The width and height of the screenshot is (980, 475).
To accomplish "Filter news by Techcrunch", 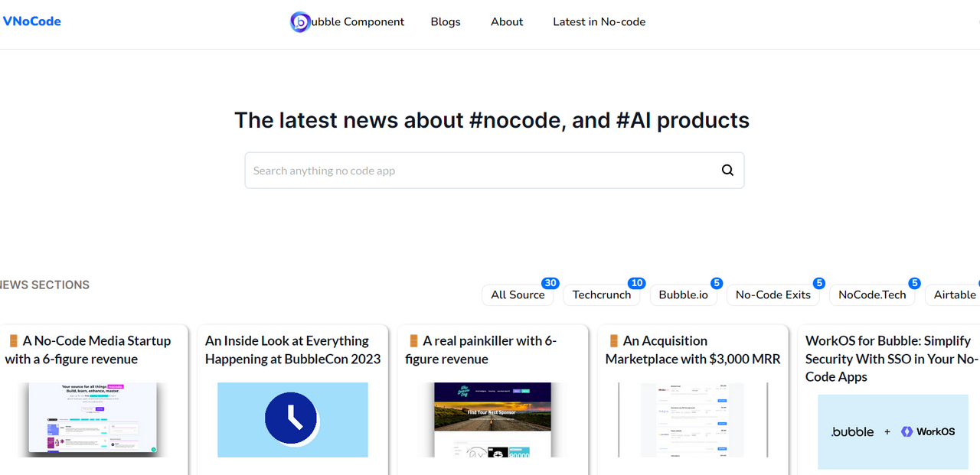I will coord(602,294).
